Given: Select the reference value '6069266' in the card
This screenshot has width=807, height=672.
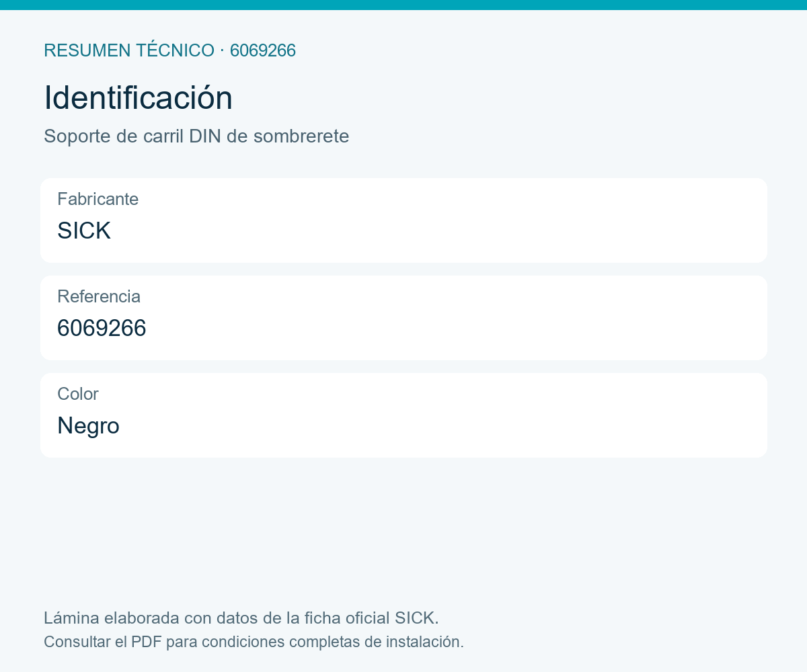Looking at the screenshot, I should (x=102, y=328).
